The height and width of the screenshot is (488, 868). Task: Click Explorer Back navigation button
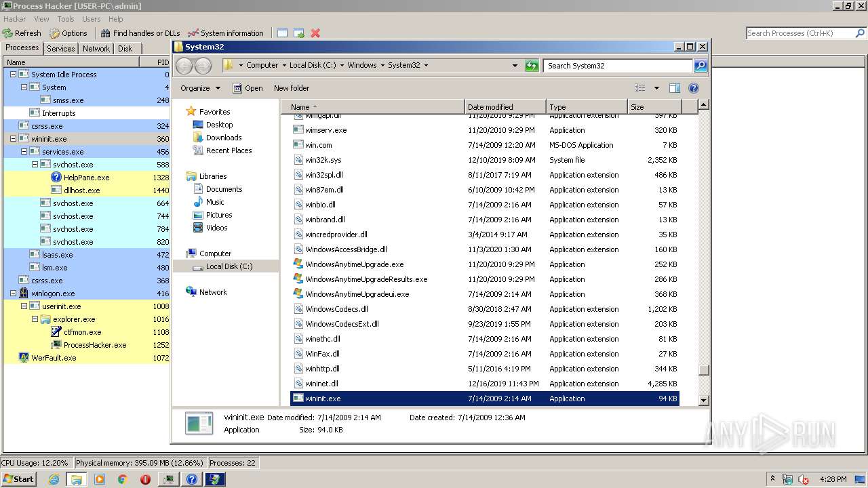(x=184, y=66)
